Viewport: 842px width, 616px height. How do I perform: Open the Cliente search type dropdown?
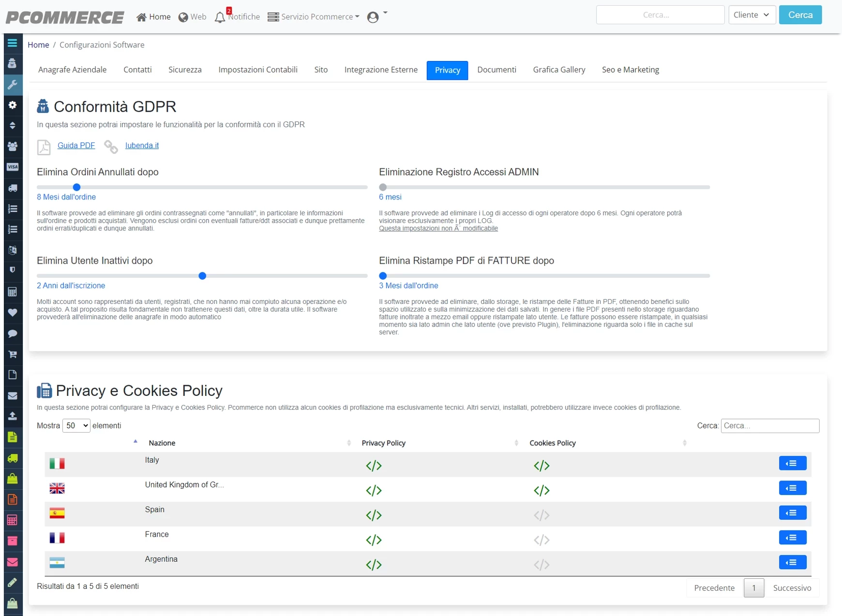tap(752, 15)
